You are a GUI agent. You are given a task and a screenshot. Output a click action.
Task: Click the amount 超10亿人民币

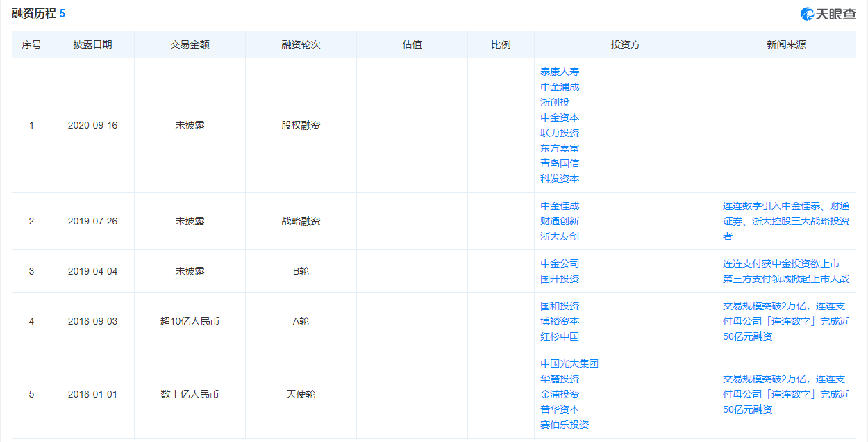[190, 321]
